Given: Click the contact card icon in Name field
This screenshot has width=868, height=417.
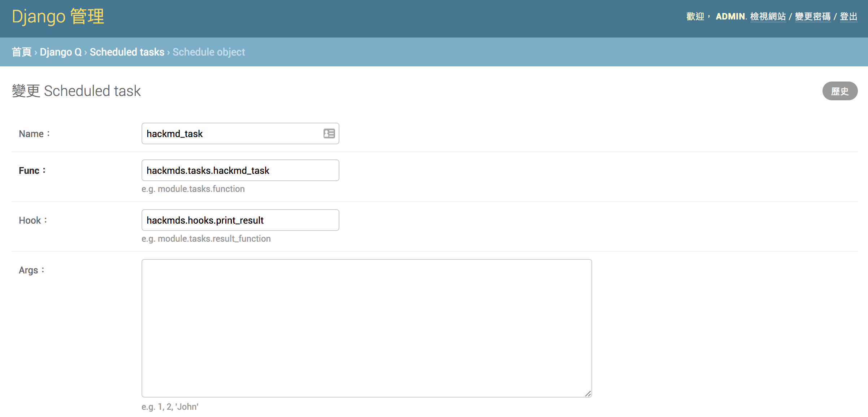Looking at the screenshot, I should [329, 133].
